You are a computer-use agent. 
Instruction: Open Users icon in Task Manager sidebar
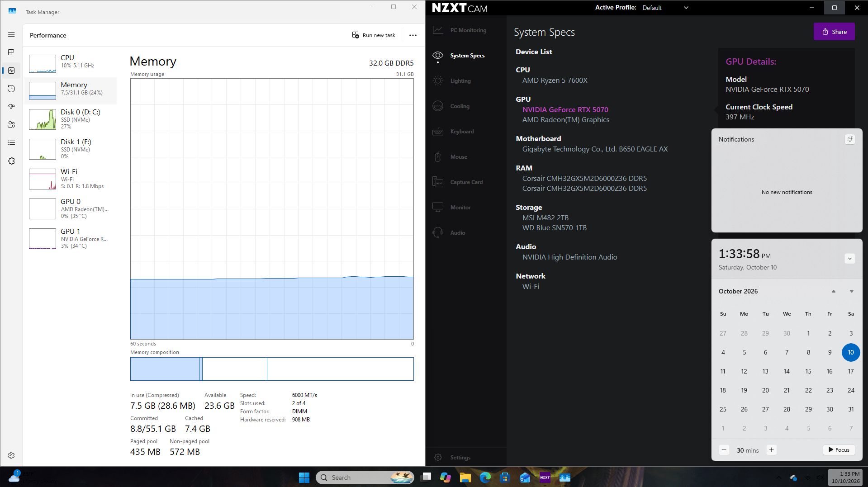pos(11,125)
